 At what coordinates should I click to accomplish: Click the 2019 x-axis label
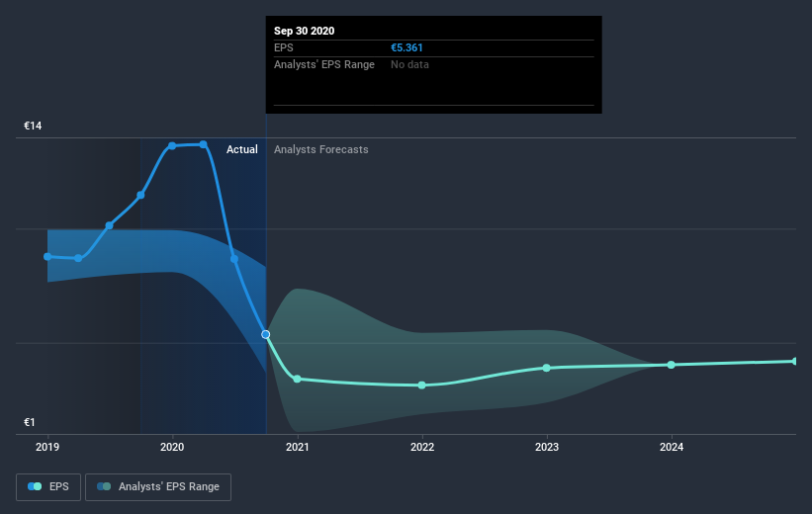click(x=47, y=447)
